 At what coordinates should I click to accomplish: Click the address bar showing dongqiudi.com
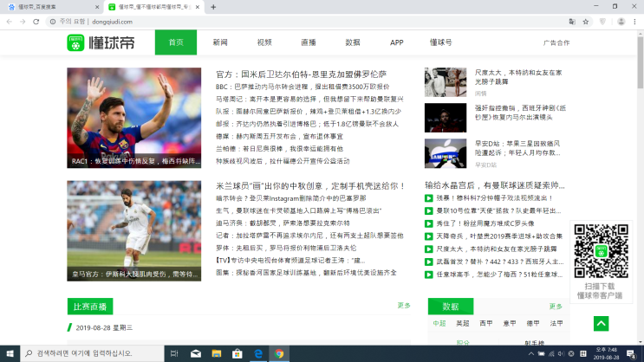(x=304, y=22)
